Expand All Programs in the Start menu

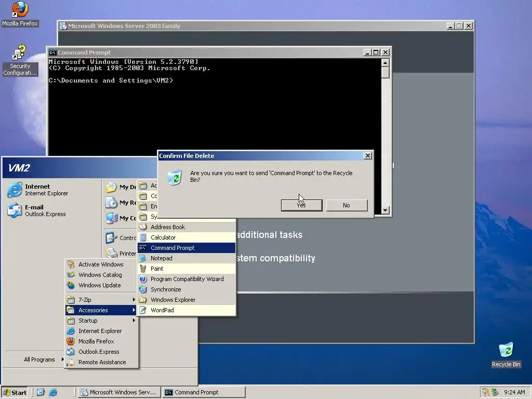tap(44, 360)
